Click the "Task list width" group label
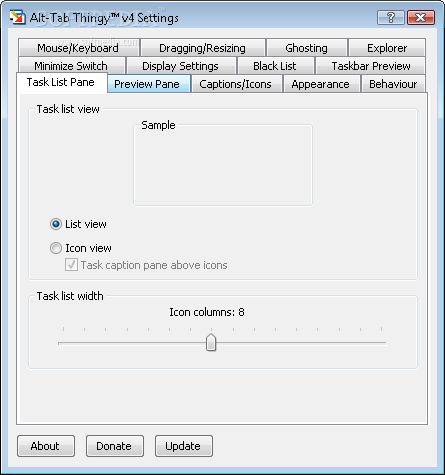This screenshot has width=445, height=475. coord(70,296)
